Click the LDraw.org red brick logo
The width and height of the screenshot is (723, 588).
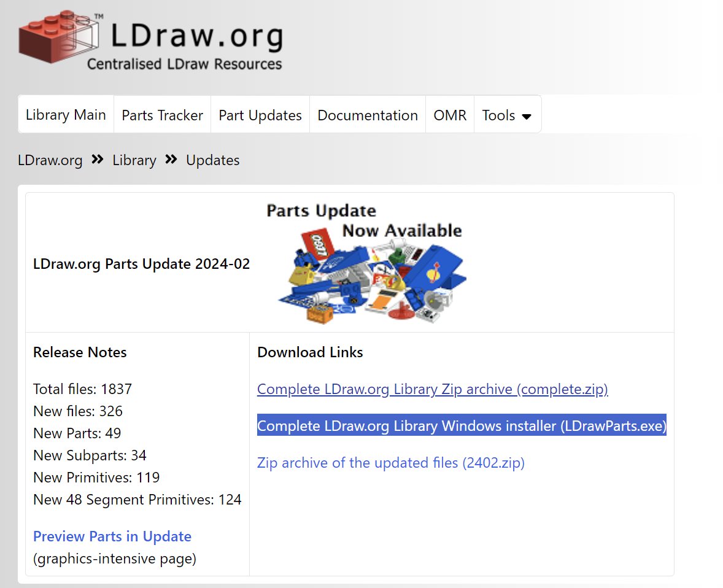coord(58,36)
